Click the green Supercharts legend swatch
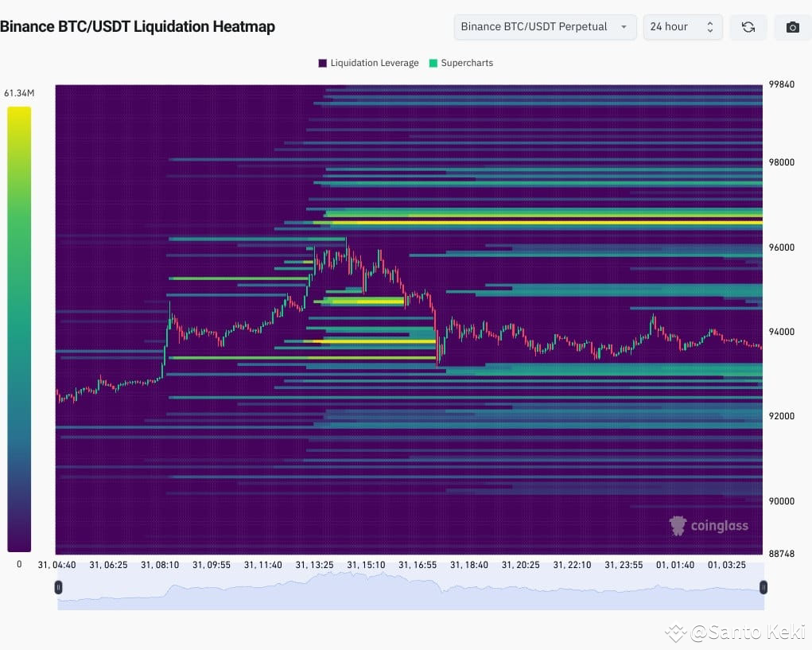 pos(433,63)
